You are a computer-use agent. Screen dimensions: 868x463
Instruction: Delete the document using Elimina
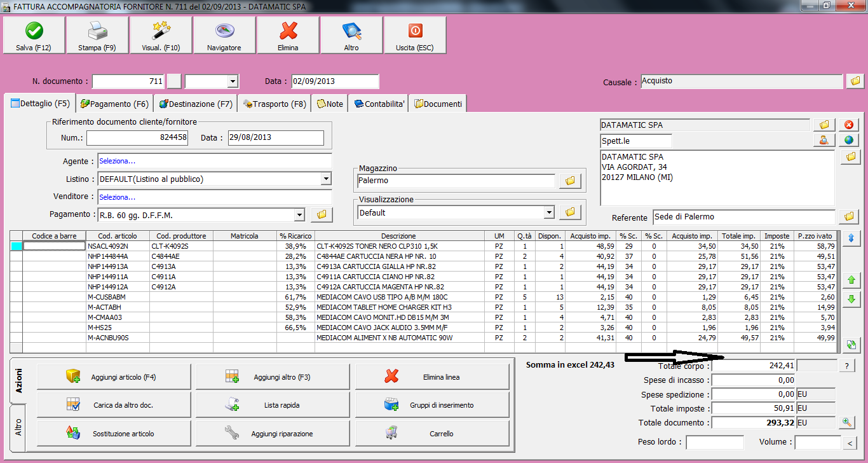click(288, 36)
